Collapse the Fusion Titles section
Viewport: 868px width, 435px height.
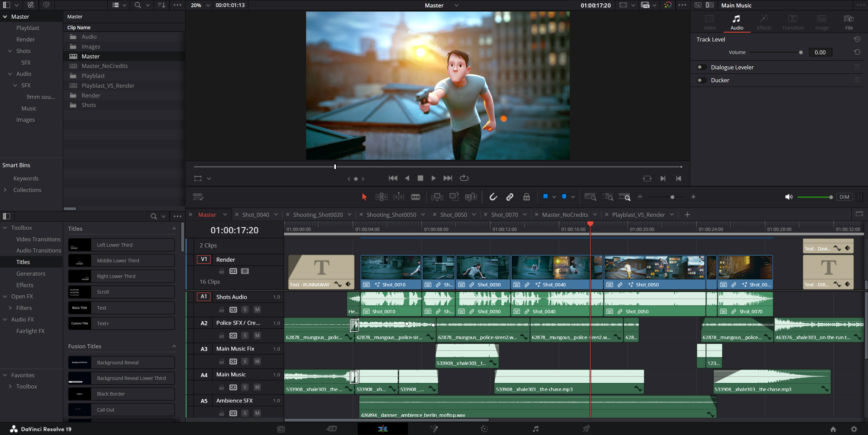(174, 346)
